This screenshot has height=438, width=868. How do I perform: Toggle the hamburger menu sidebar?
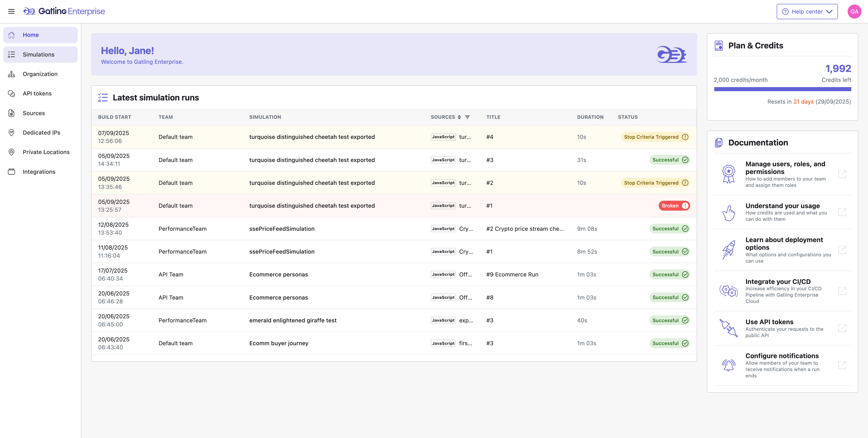point(11,12)
